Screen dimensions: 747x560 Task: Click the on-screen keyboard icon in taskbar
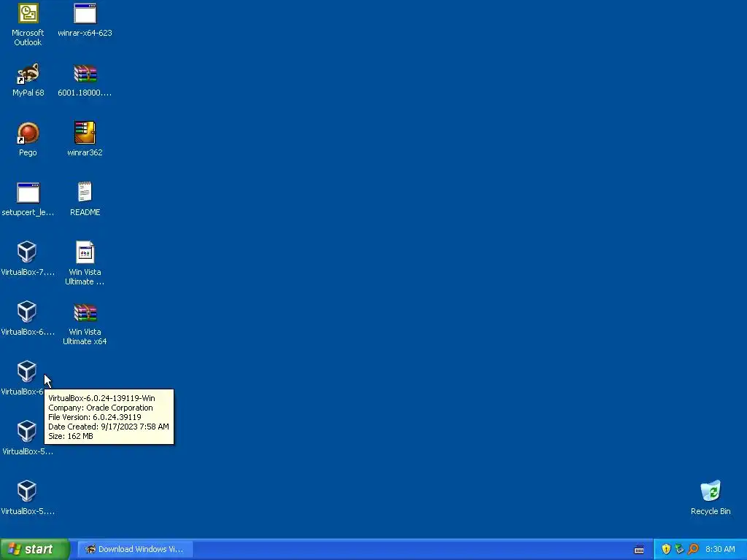(x=639, y=550)
